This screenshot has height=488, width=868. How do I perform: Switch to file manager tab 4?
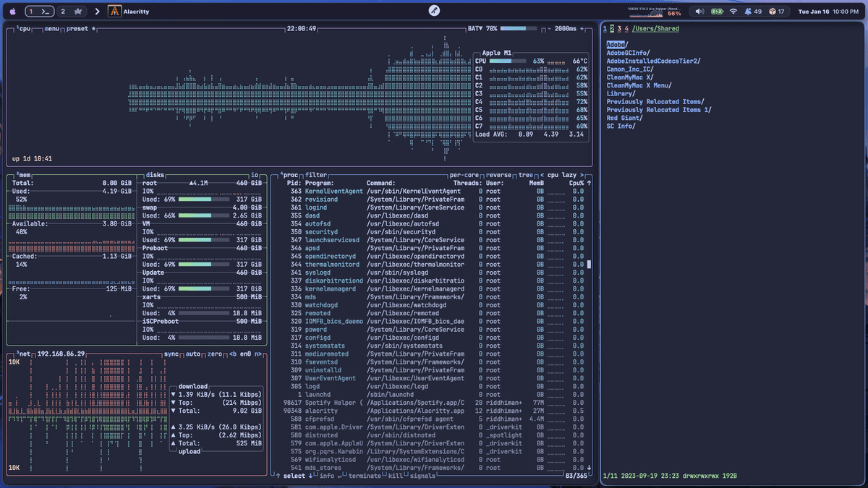626,29
